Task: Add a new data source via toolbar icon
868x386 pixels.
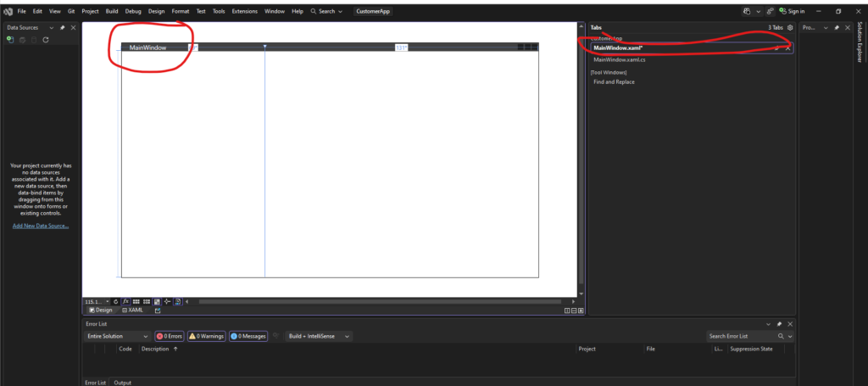Action: click(10, 40)
